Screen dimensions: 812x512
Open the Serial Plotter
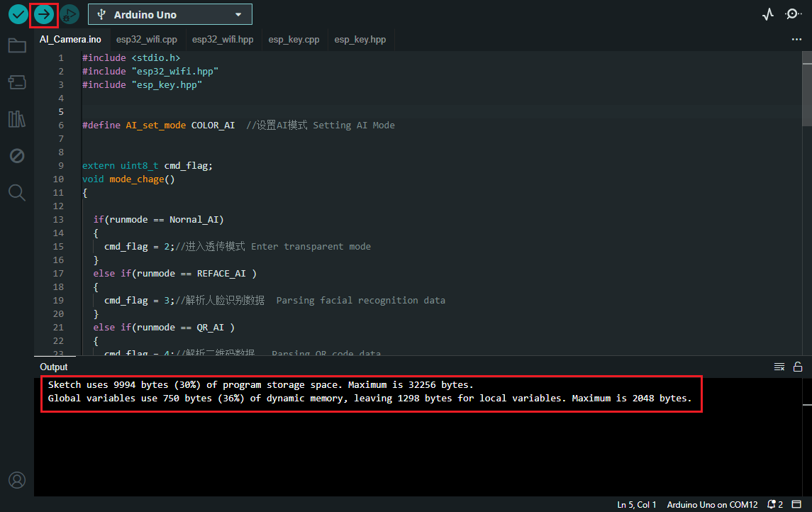(768, 14)
